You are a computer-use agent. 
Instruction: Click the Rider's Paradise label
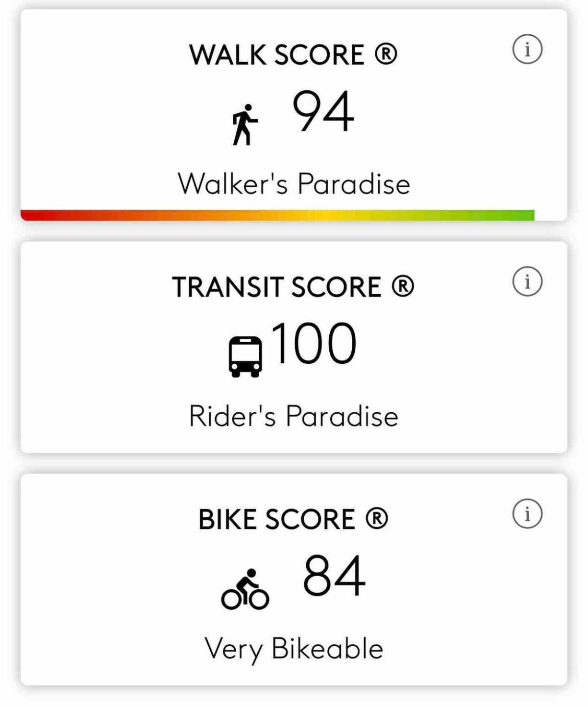294,416
